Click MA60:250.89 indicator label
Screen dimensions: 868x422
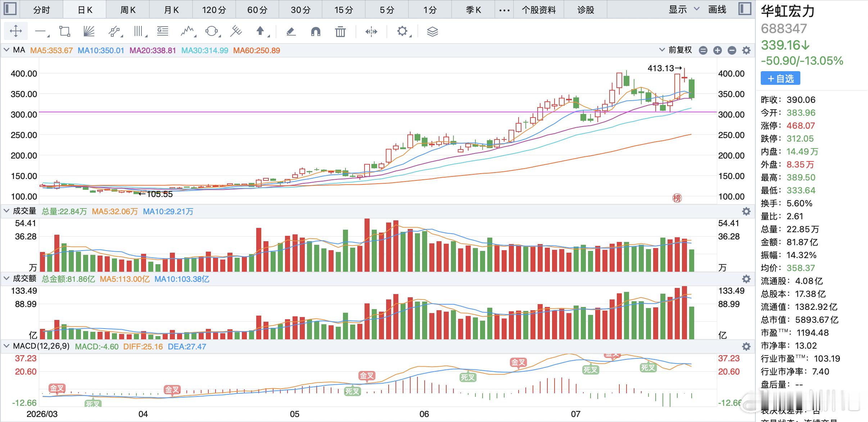coord(257,50)
